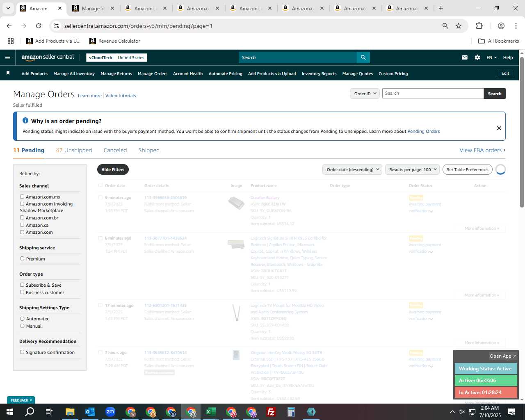The width and height of the screenshot is (525, 420).
Task: Check the Amazon.com.mx sales channel
Action: coord(22,196)
